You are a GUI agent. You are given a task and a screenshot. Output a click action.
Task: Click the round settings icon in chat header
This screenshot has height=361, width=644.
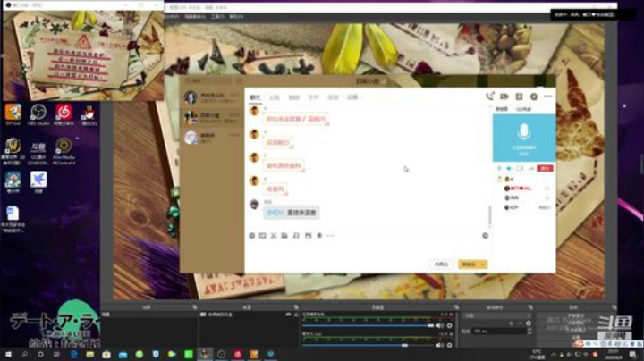(x=533, y=97)
